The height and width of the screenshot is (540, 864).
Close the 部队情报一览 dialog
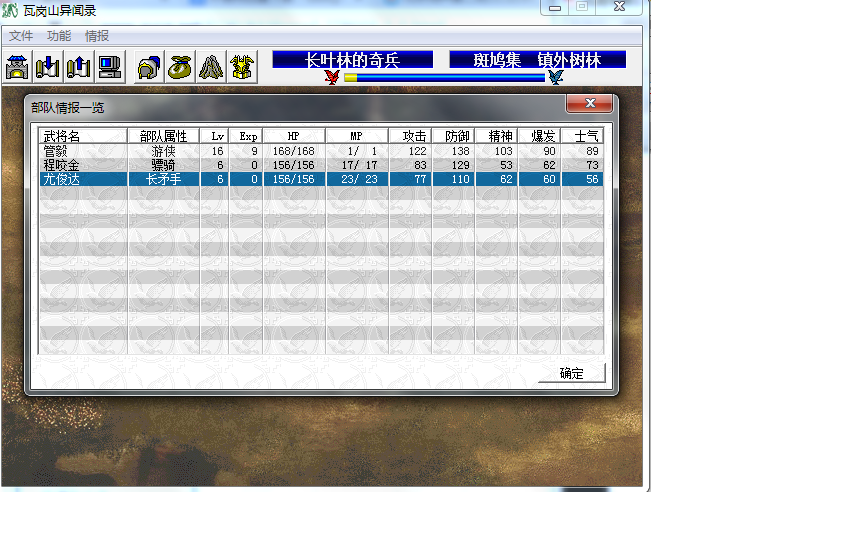[589, 104]
